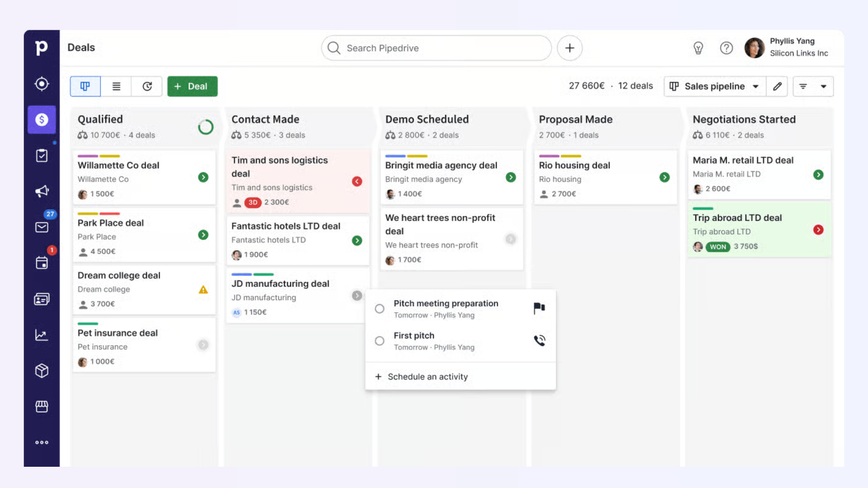Open the Insights chart icon in sidebar
868x488 pixels.
coord(42,335)
